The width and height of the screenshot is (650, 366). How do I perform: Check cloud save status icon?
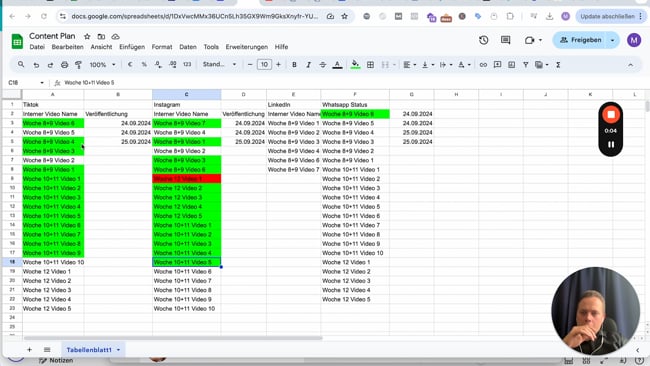coord(115,36)
